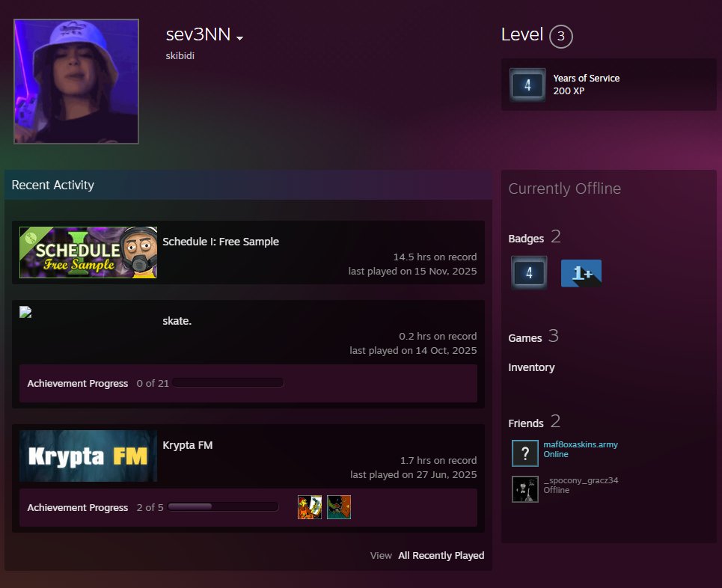722x588 pixels.
Task: View All Recently Played games
Action: 441,556
